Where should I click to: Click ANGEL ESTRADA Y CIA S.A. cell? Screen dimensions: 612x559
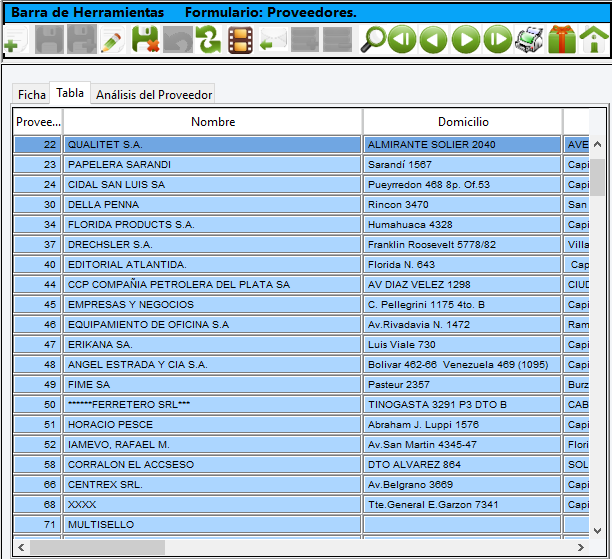coord(212,364)
